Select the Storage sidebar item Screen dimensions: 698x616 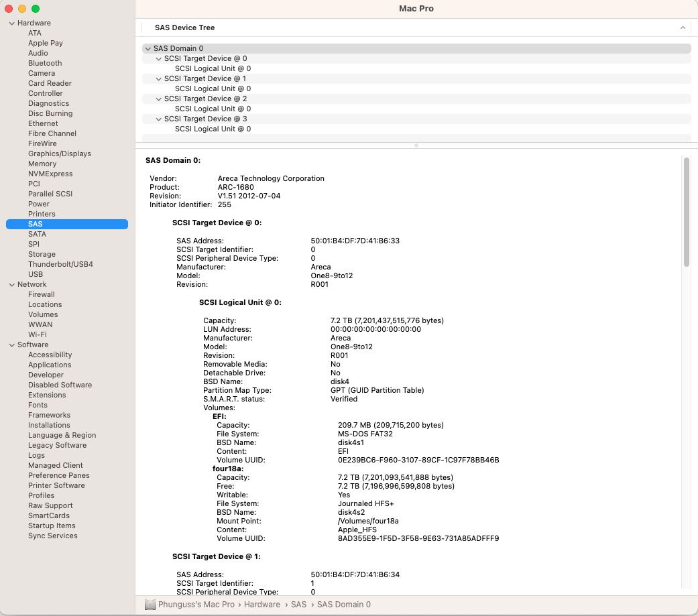[42, 254]
